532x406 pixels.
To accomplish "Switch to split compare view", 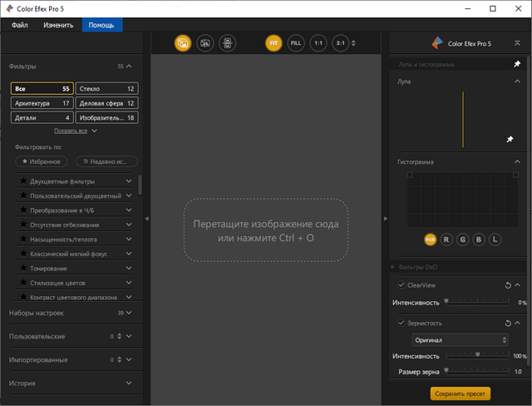I will click(x=204, y=43).
